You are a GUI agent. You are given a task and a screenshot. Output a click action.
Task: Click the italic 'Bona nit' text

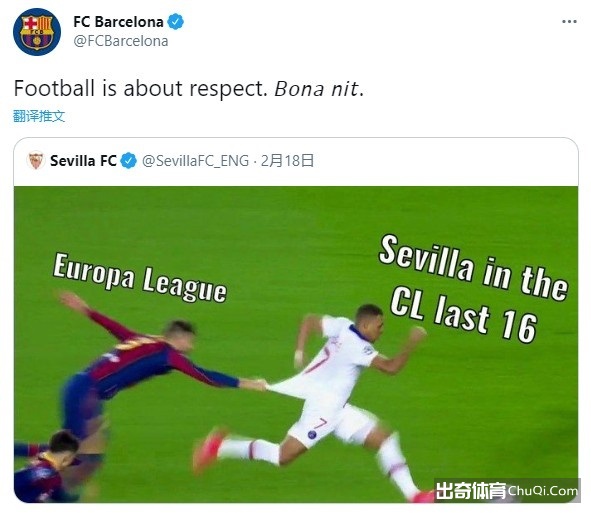pyautogui.click(x=316, y=89)
